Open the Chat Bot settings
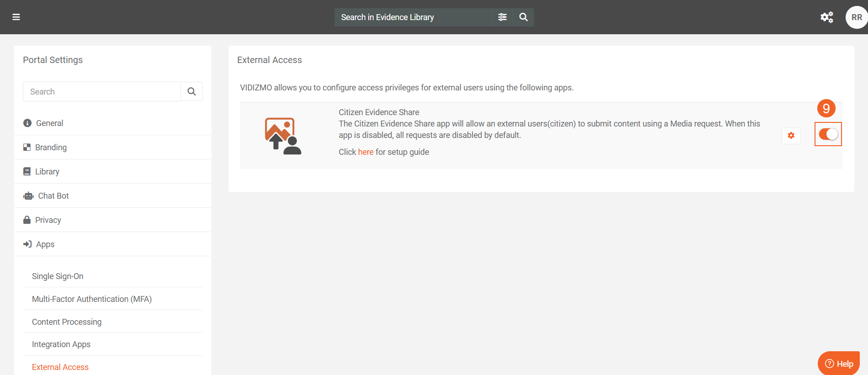 tap(53, 196)
